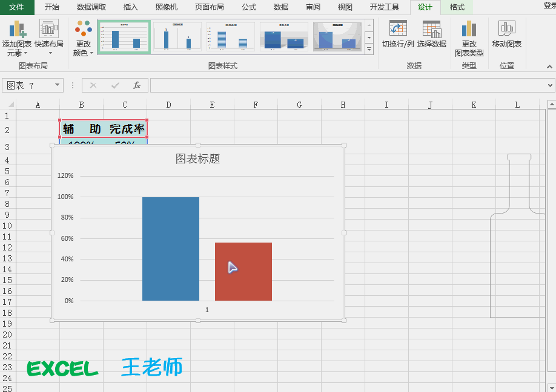556x392 pixels.
Task: Open Insert Function fx button
Action: click(137, 85)
